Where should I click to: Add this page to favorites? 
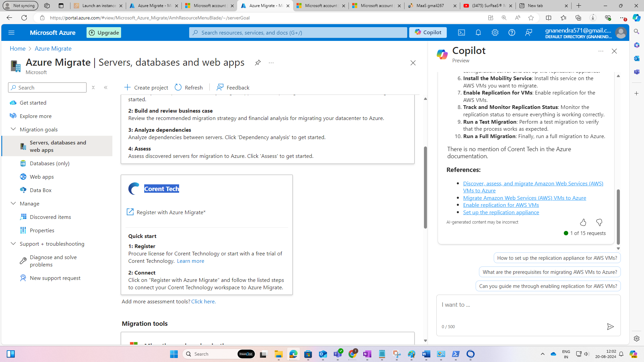tap(531, 18)
